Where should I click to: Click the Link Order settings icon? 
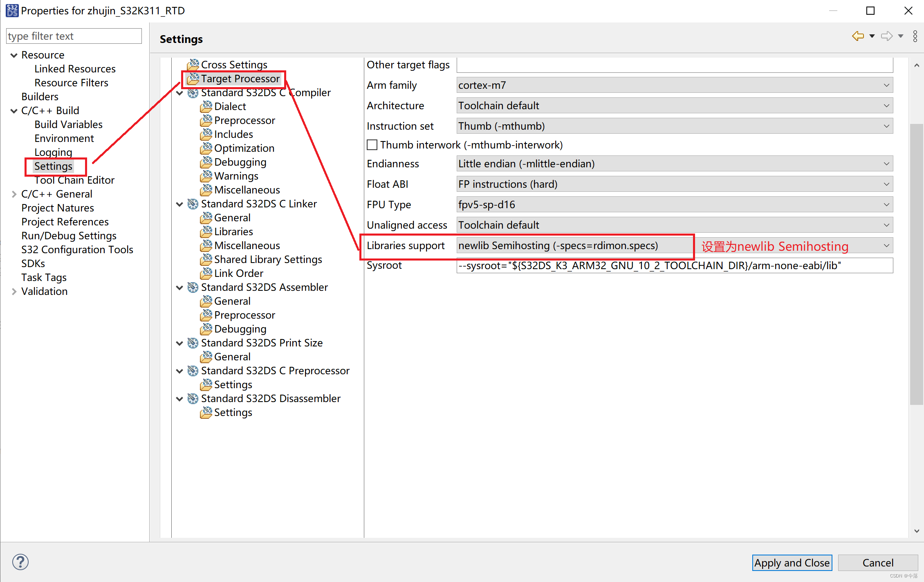pos(206,274)
